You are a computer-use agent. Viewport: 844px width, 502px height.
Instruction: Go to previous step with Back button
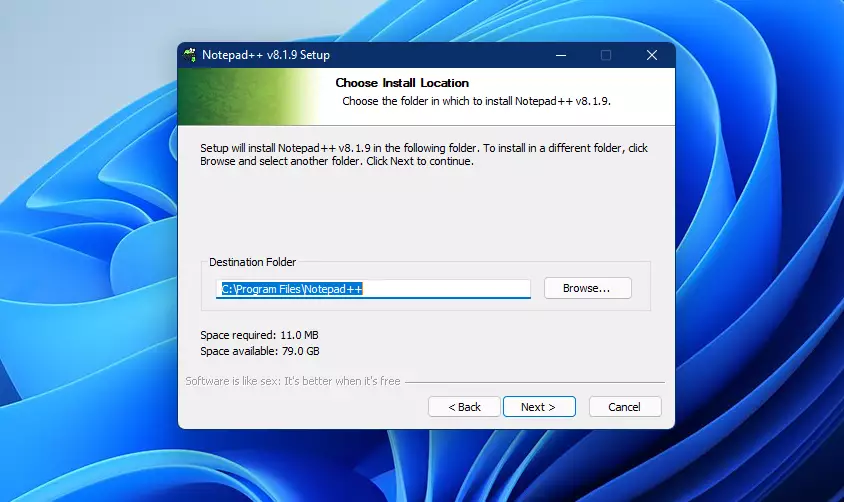(464, 407)
